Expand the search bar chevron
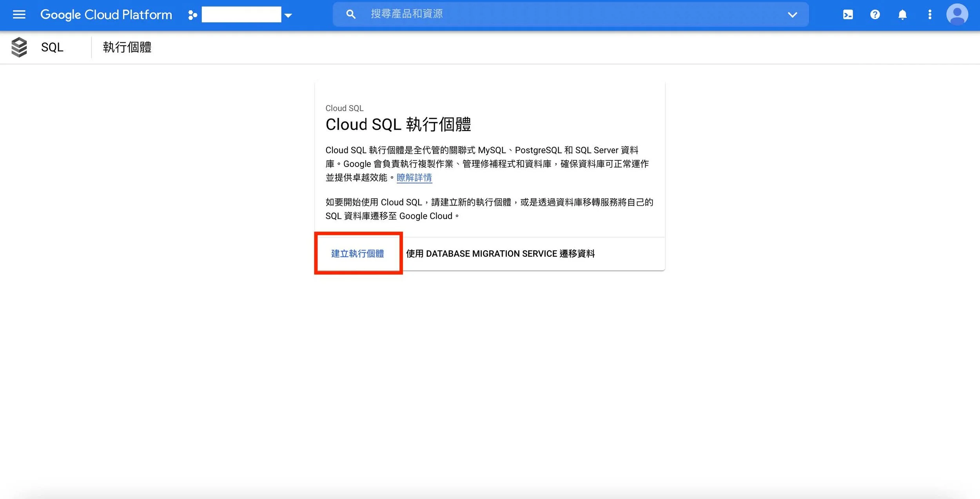This screenshot has height=499, width=980. (792, 15)
